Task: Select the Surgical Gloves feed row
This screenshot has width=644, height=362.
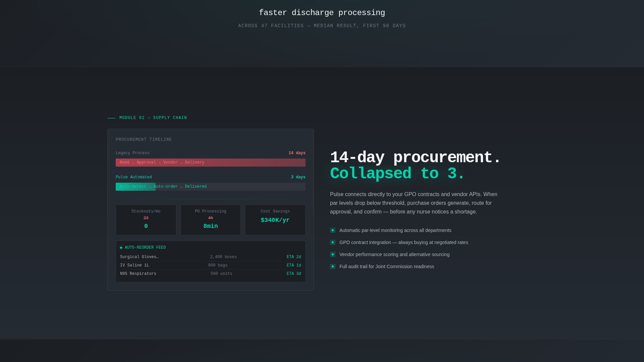Action: 211,257
